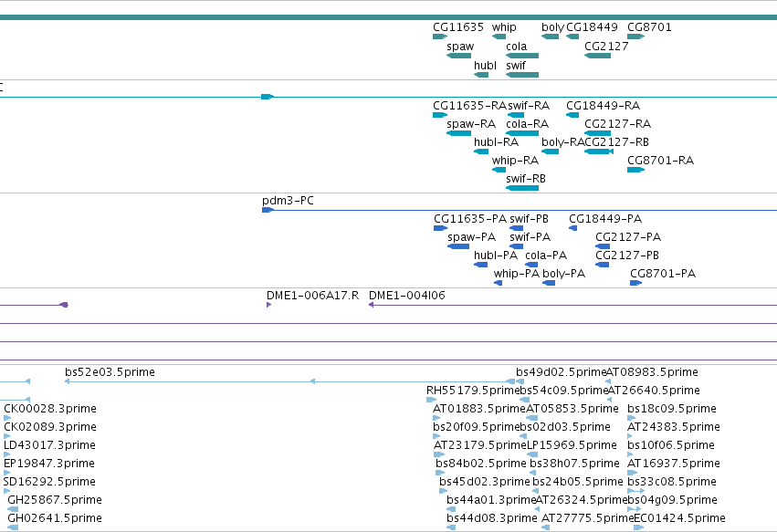Viewport: 777px width, 532px height.
Task: Select the bs33c08.5prime EST label
Action: pos(672,483)
